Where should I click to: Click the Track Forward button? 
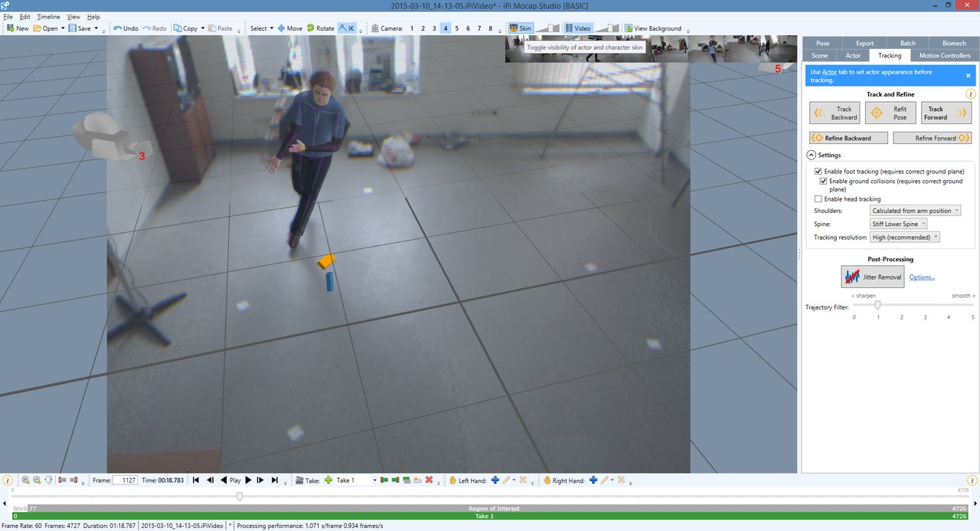click(946, 113)
